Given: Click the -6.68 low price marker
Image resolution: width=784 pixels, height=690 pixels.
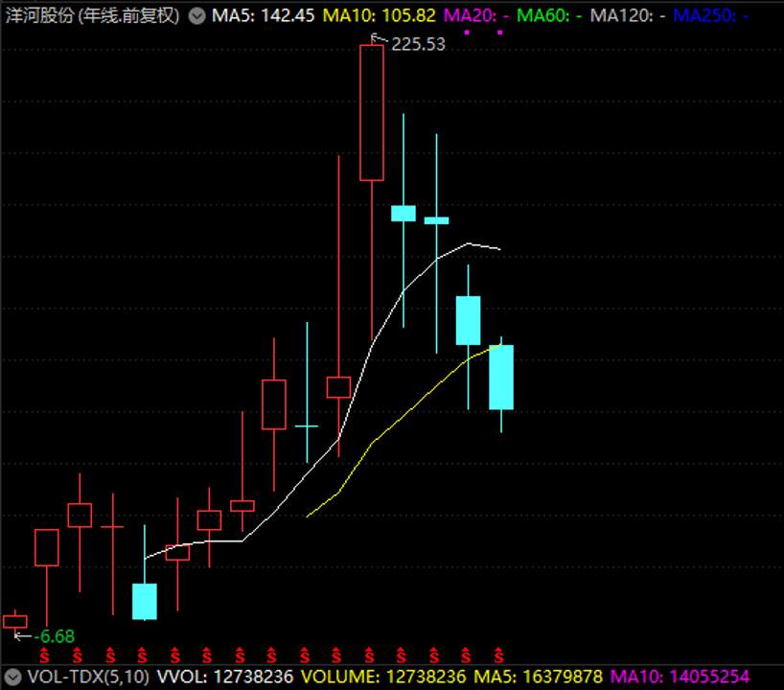Looking at the screenshot, I should [x=54, y=636].
